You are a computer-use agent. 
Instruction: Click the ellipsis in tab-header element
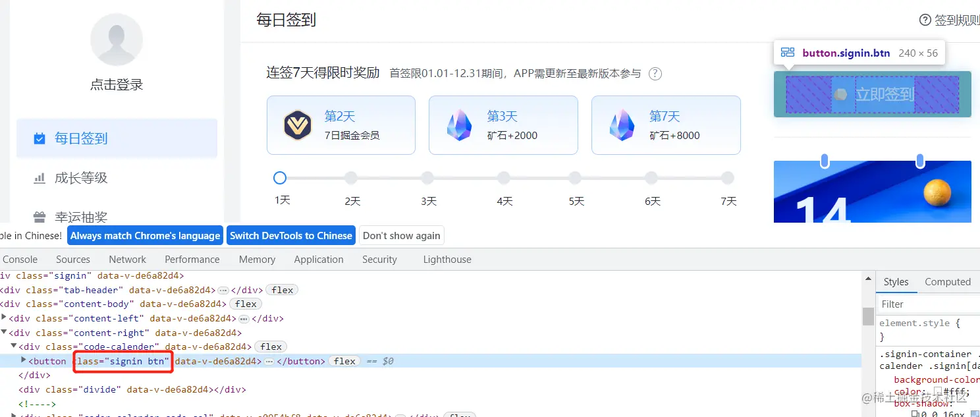click(x=223, y=290)
